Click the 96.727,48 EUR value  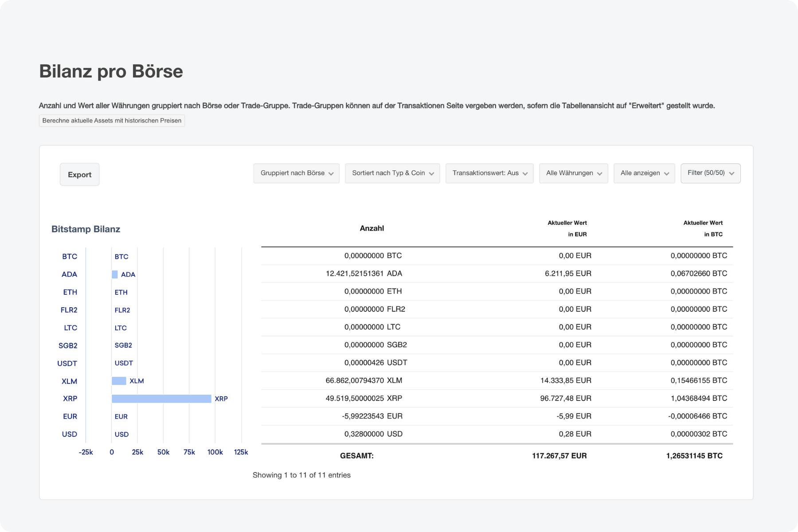(566, 398)
